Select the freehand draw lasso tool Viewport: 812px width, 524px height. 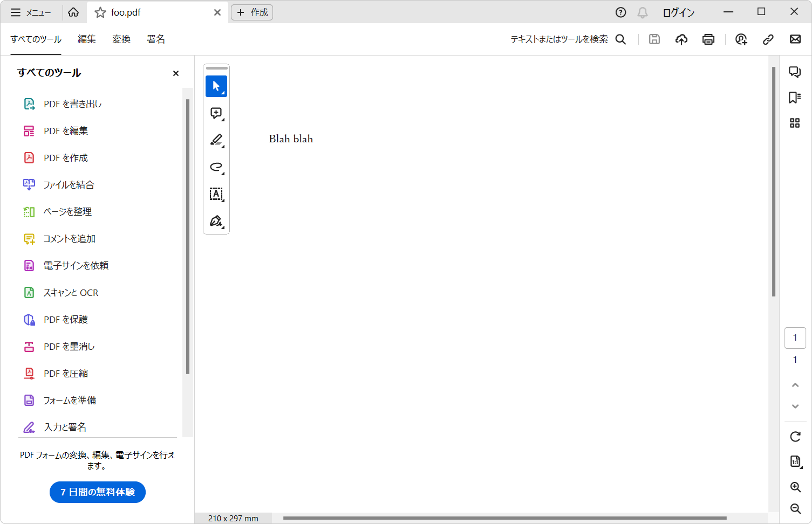216,167
